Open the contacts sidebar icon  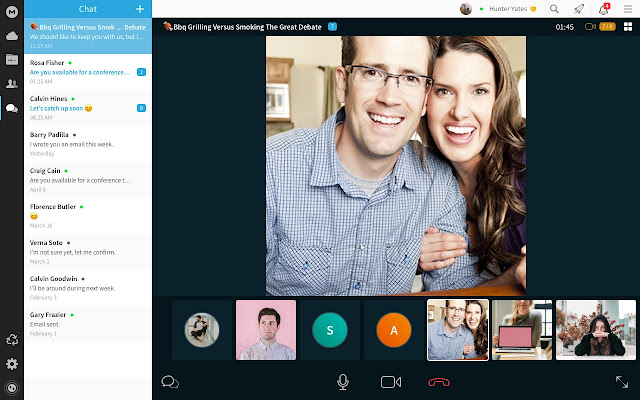(12, 84)
